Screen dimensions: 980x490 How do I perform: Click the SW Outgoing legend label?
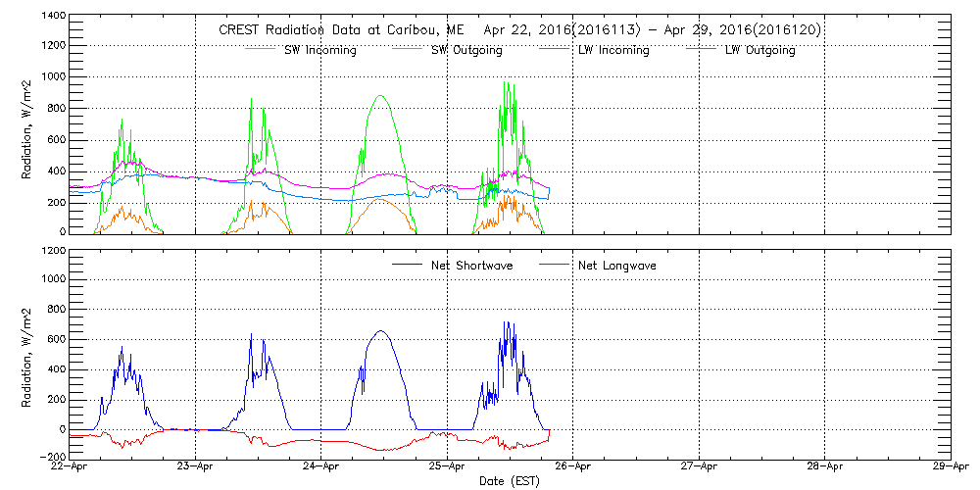(467, 50)
